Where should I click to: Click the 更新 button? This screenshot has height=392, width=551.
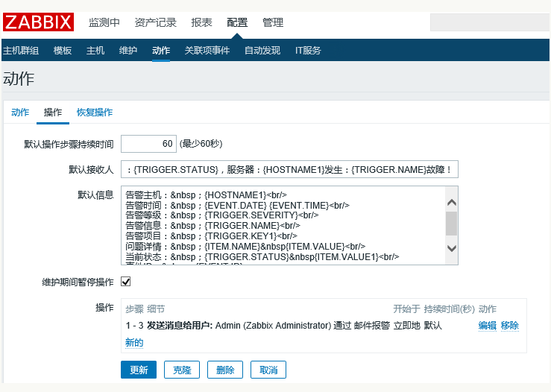click(139, 370)
